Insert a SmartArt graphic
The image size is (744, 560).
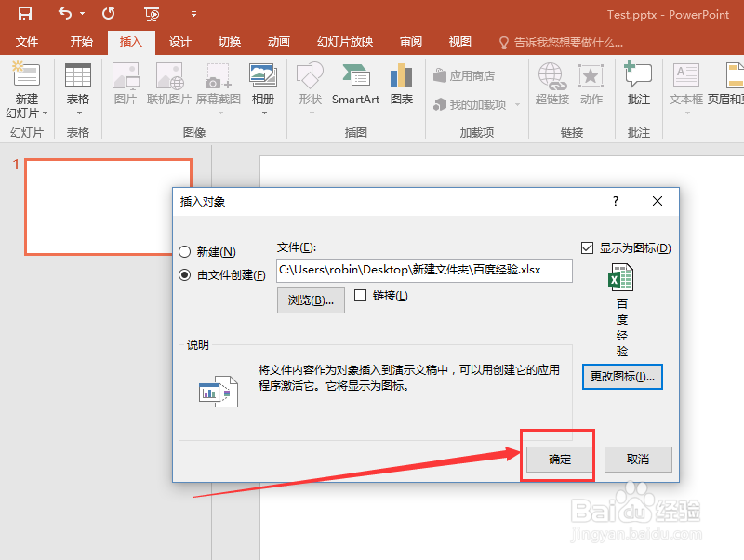point(355,84)
